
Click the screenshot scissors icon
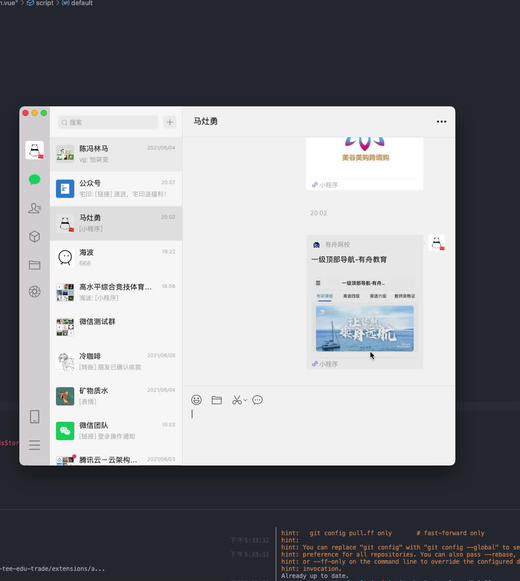pyautogui.click(x=237, y=400)
